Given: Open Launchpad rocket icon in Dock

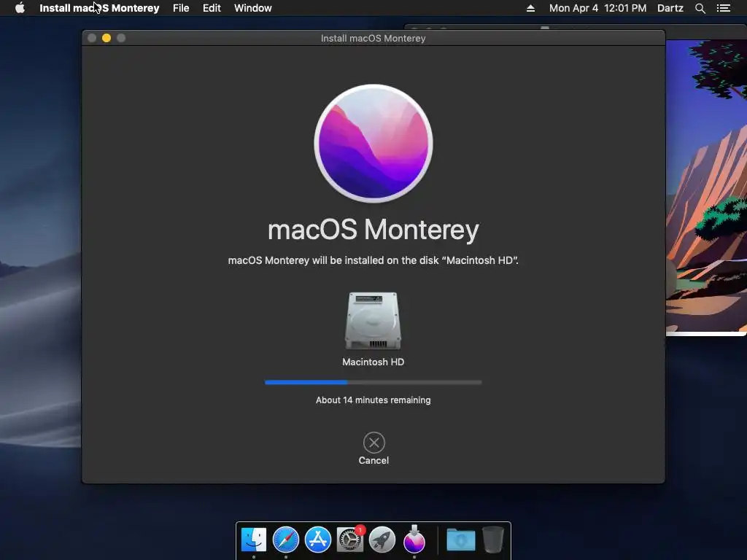Looking at the screenshot, I should pos(382,540).
